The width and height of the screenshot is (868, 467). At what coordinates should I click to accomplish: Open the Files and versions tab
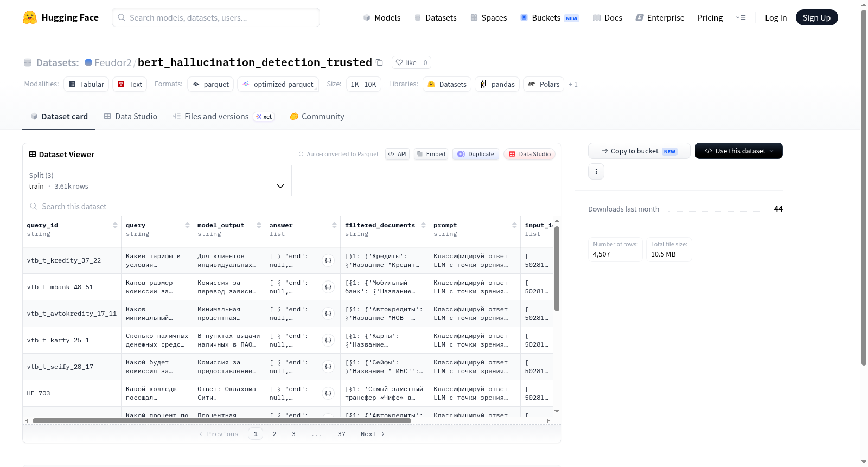pyautogui.click(x=223, y=117)
